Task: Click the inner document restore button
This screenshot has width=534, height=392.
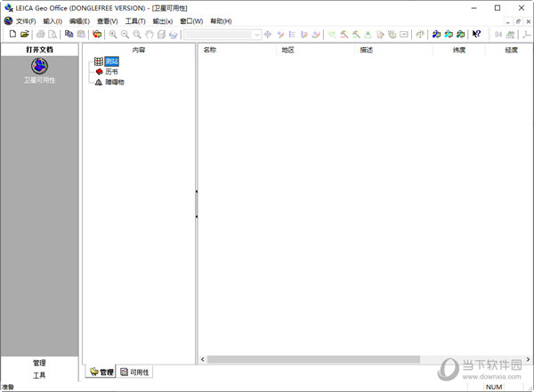Action: [x=518, y=21]
